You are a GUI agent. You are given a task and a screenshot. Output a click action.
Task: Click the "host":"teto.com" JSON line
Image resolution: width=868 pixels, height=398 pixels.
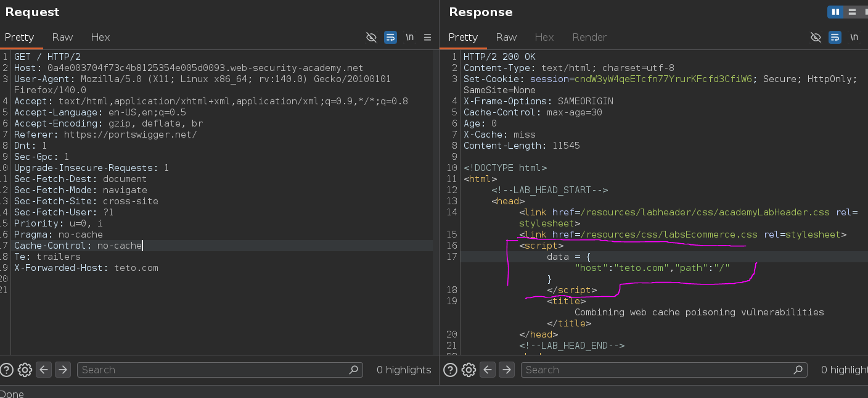pos(652,268)
